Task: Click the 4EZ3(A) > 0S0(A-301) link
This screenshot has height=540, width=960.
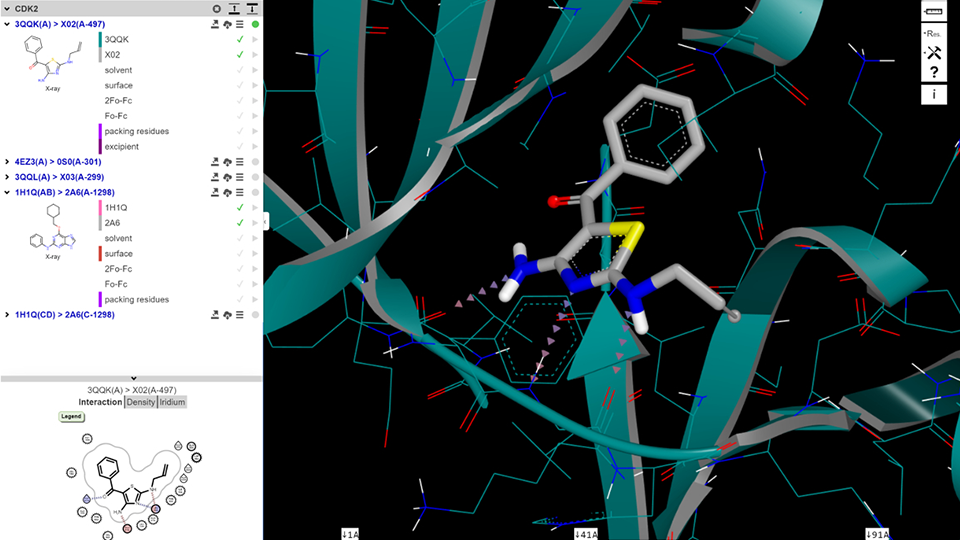Action: [58, 162]
